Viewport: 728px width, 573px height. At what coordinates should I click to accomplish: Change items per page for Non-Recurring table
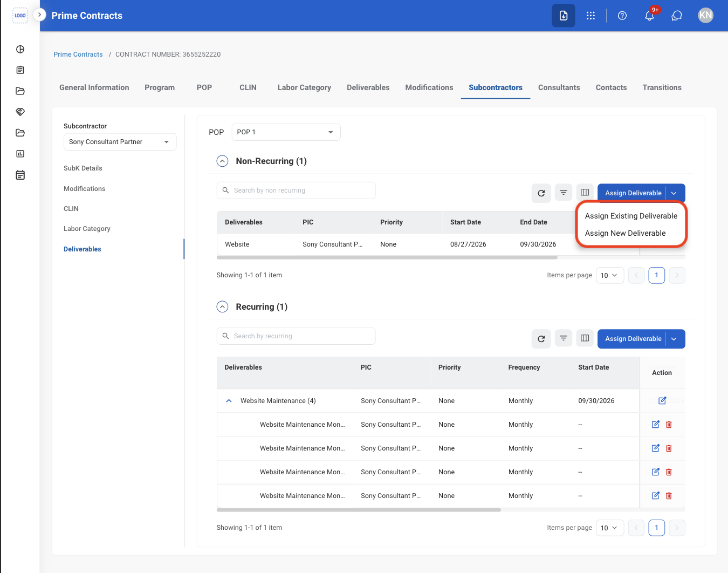coord(610,276)
